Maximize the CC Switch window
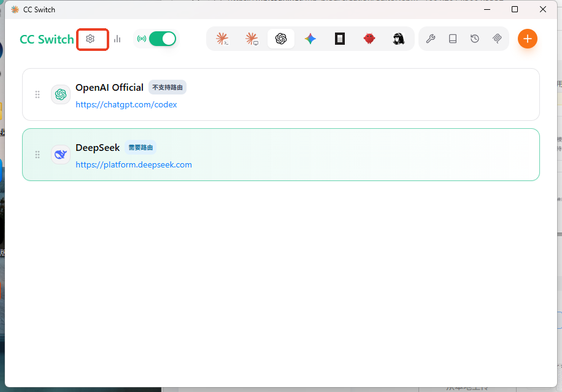This screenshot has width=562, height=392. pos(515,9)
